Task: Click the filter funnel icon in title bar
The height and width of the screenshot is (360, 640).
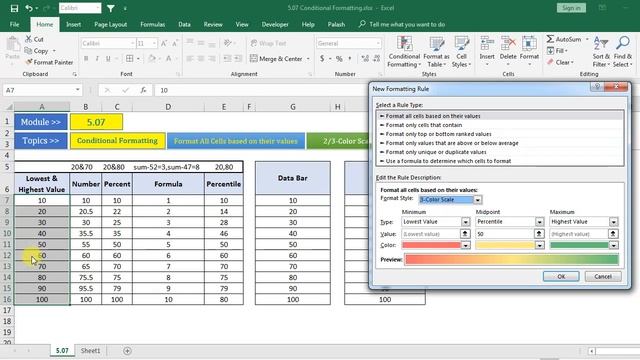Action: tap(111, 8)
